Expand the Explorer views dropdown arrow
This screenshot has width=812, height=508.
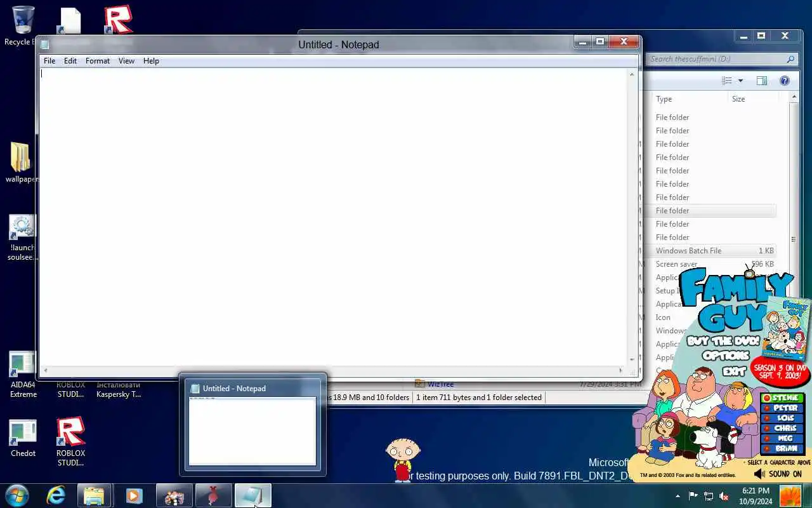coord(740,81)
